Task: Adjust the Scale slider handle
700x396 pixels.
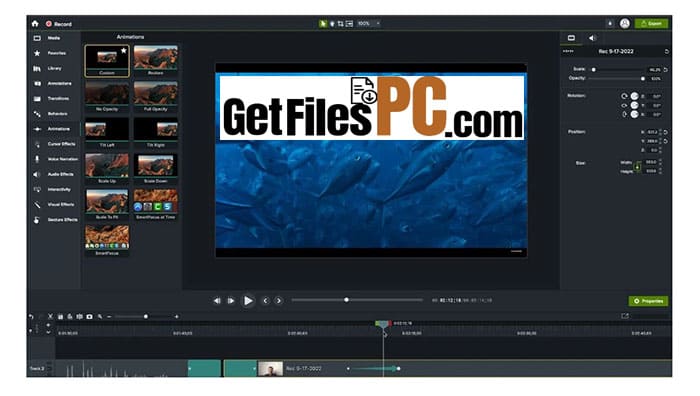Action: [x=593, y=70]
